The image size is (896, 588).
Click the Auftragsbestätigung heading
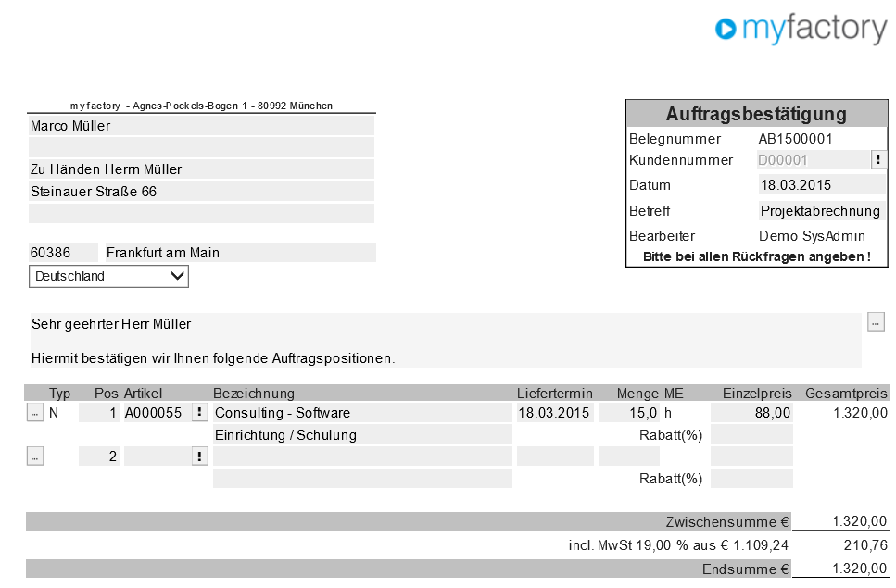point(757,114)
